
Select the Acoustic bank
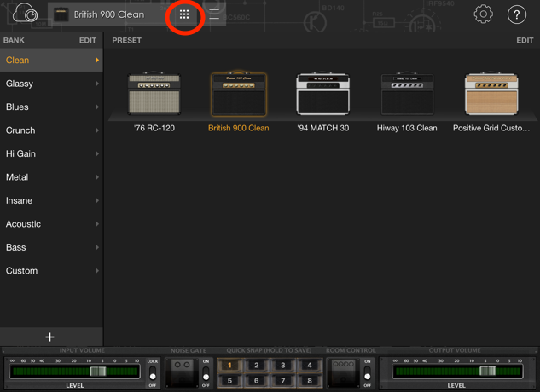point(51,224)
